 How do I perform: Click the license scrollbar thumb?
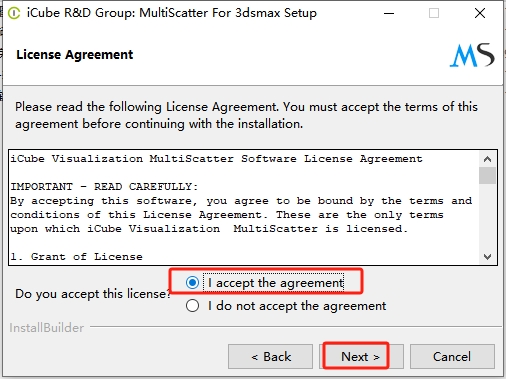(x=487, y=175)
